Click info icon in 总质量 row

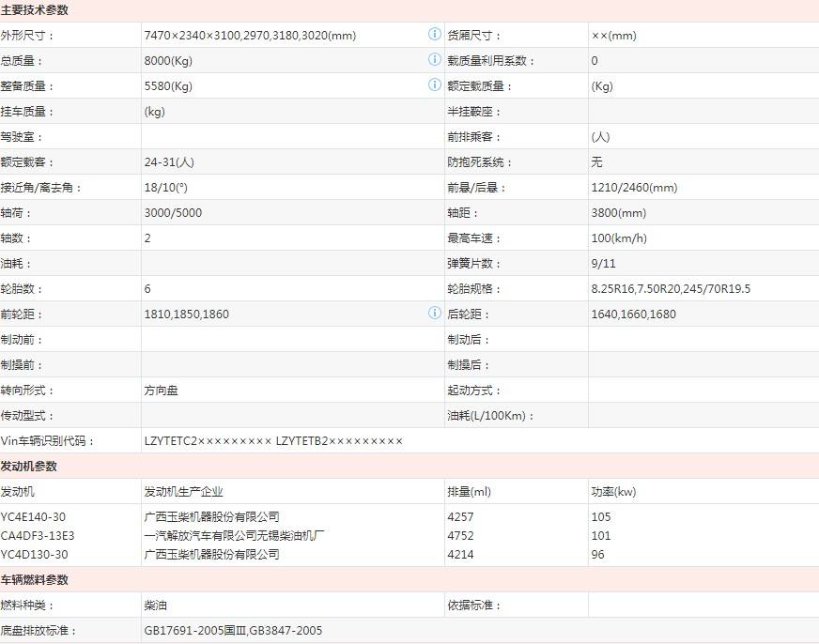pos(435,59)
